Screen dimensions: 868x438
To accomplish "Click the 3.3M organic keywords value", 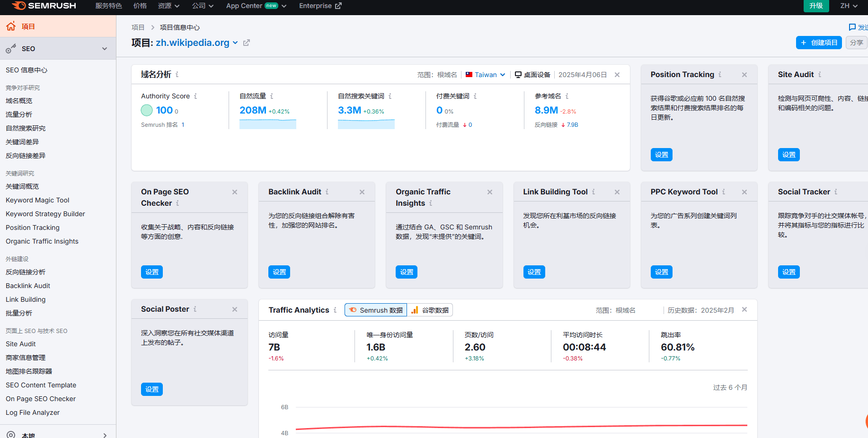I will [349, 110].
